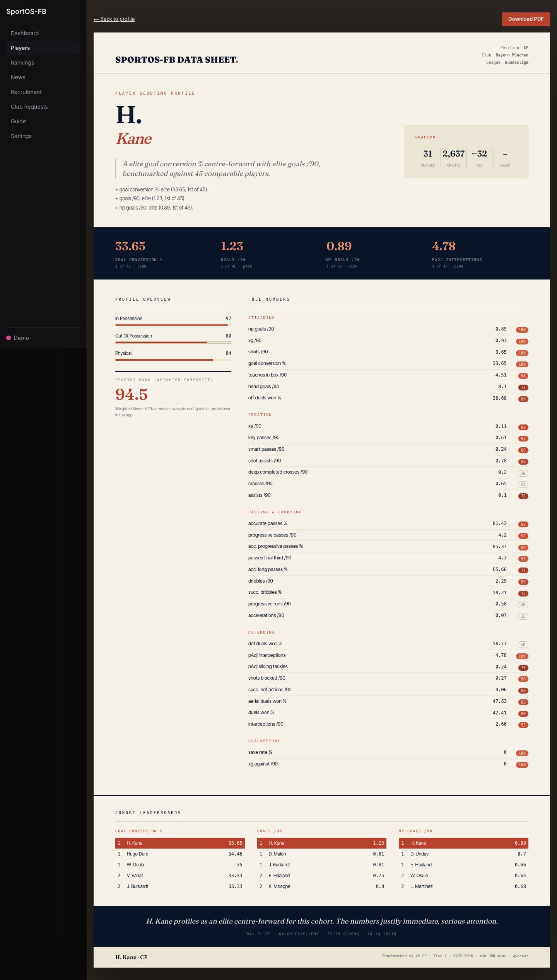This screenshot has width=557, height=980.
Task: Click the def duels won % row
Action: point(388,644)
